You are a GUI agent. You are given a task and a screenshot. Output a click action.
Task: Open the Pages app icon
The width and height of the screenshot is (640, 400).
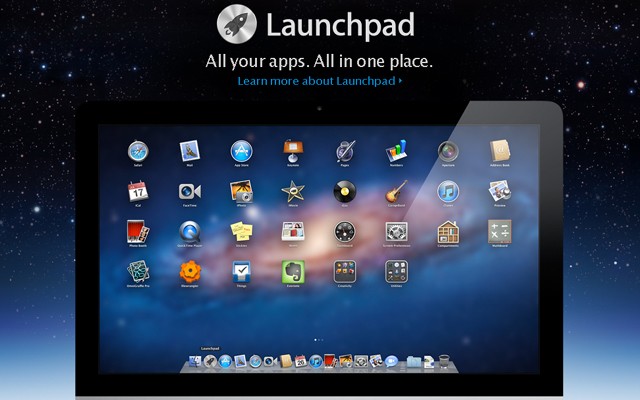pyautogui.click(x=345, y=151)
